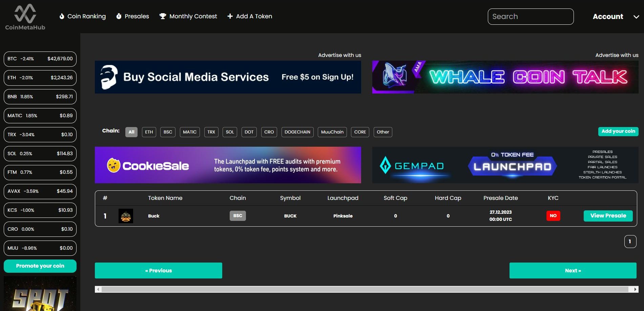Open the Buy Social Media Services banner

coord(228,77)
